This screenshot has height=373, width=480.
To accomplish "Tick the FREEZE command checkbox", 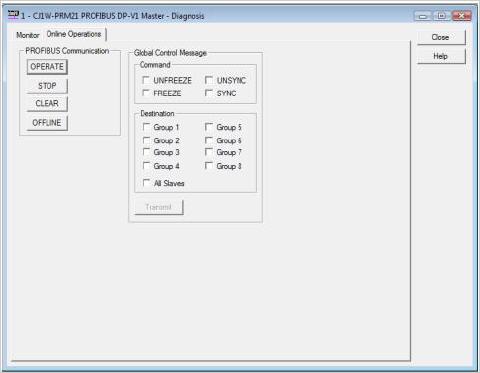I will click(146, 93).
